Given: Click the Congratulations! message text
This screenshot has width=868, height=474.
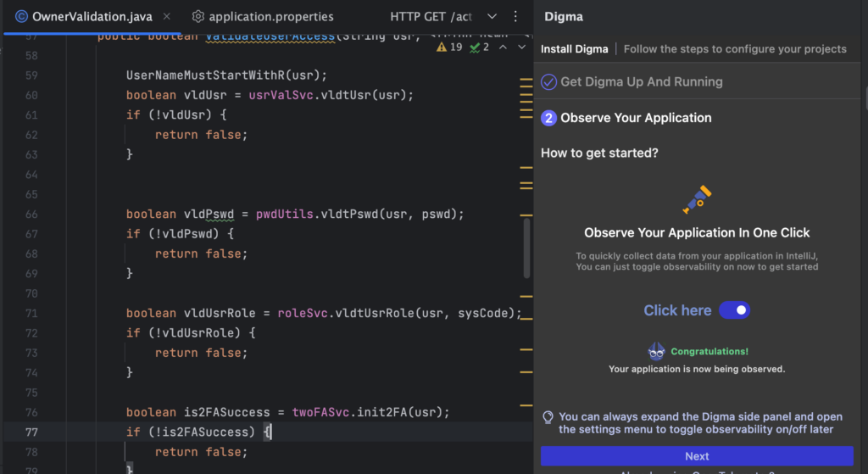Looking at the screenshot, I should point(709,352).
